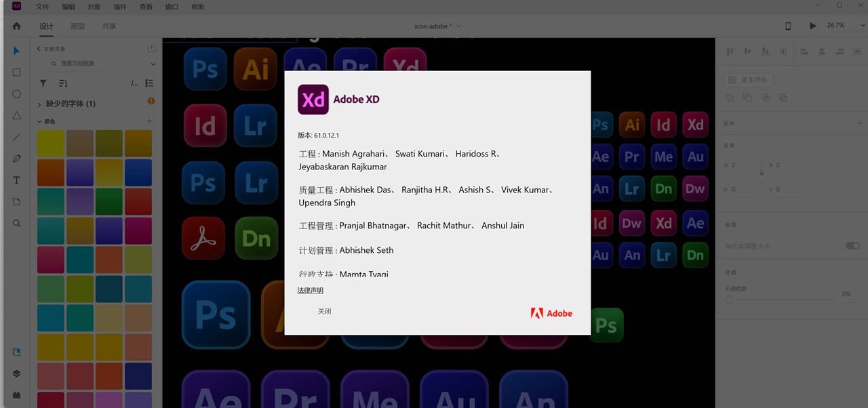Screen dimensions: 868x408
Task: Select the Acrobat icon on the canvas
Action: pos(203,238)
